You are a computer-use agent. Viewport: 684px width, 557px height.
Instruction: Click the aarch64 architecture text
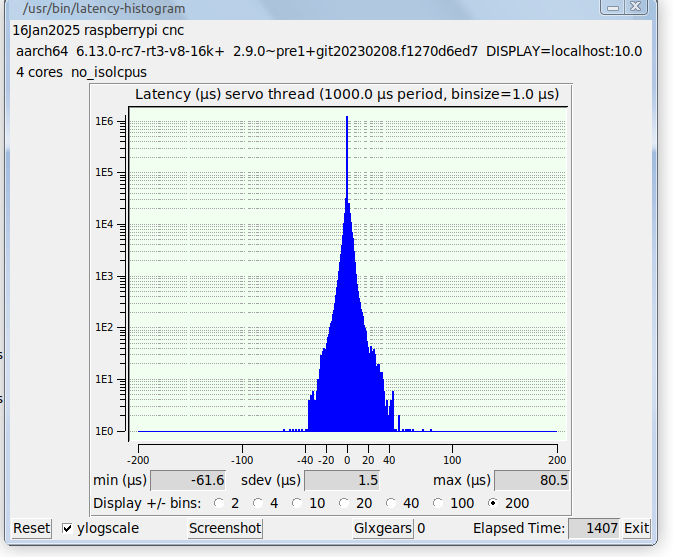[42, 51]
